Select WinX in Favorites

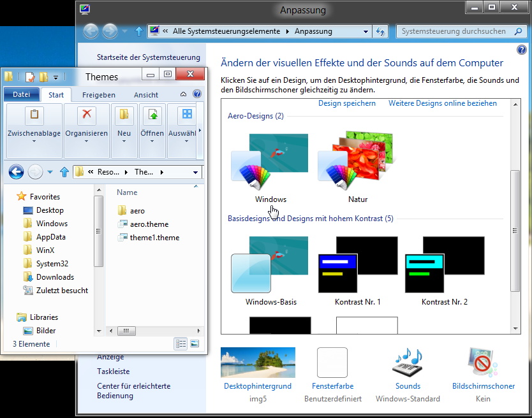[39, 250]
